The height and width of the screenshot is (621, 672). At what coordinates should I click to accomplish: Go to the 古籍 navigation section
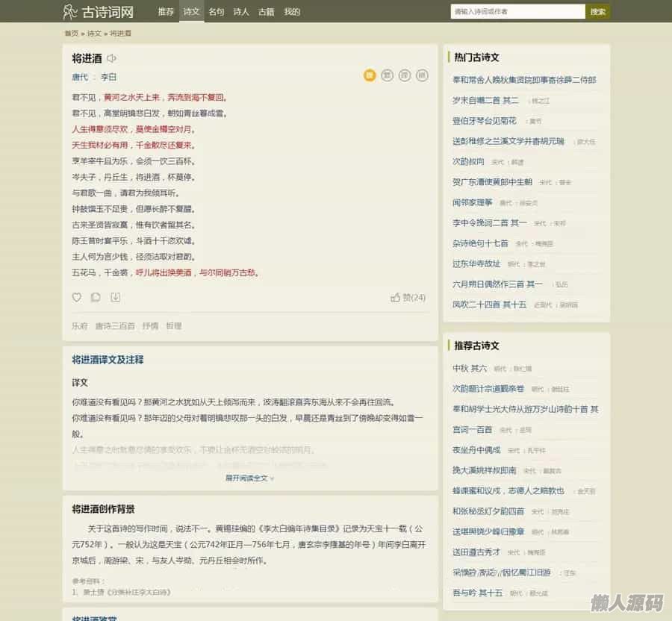point(267,12)
